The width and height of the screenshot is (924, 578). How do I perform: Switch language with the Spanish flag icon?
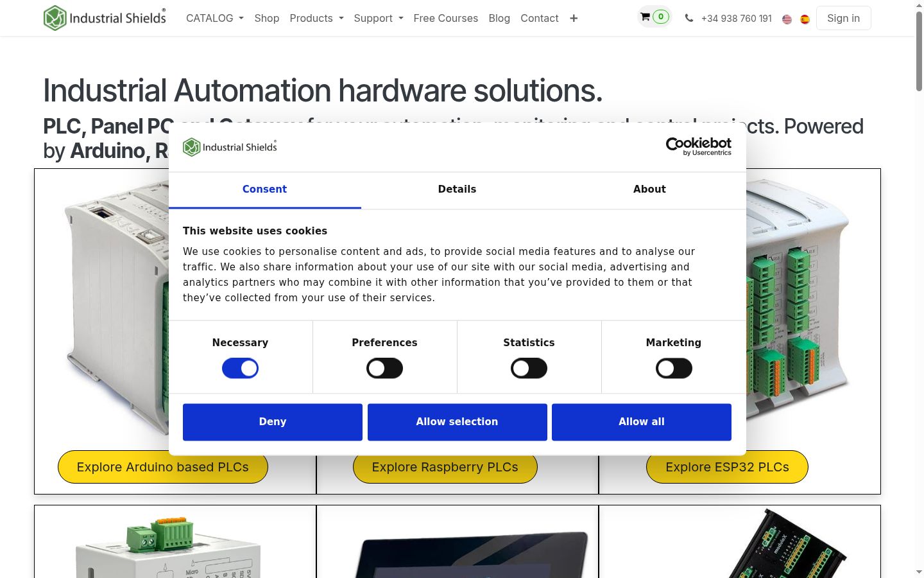coord(805,19)
